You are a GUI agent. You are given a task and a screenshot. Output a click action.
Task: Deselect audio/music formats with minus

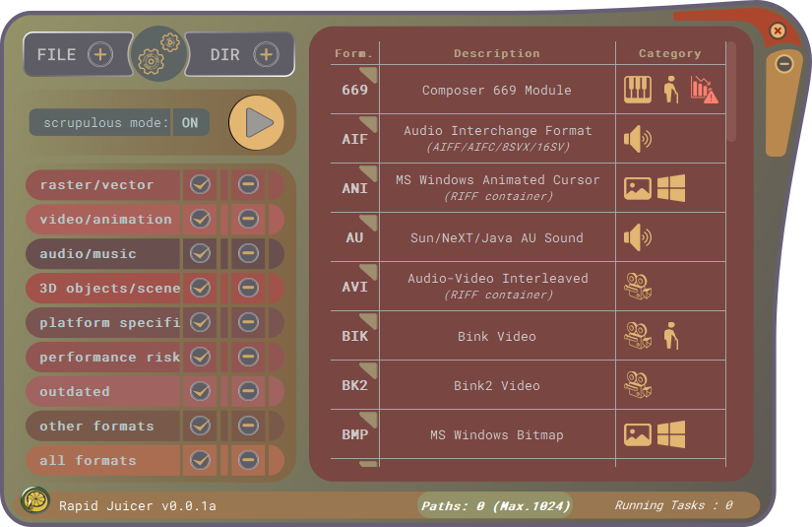[248, 253]
